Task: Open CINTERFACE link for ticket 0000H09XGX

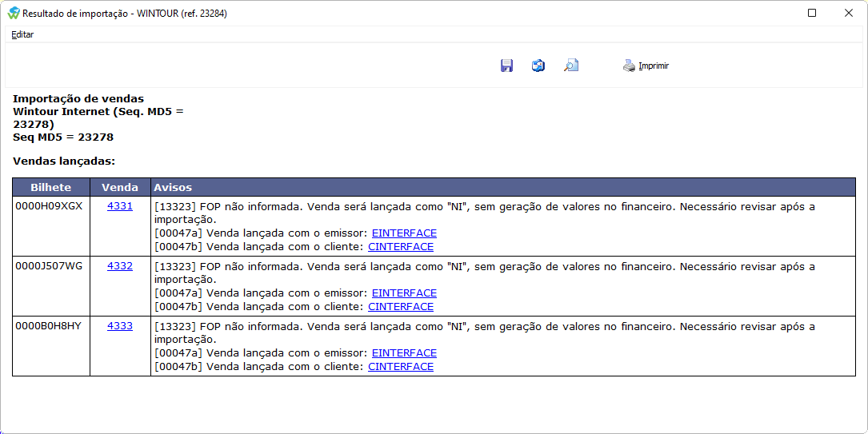Action: pos(401,247)
